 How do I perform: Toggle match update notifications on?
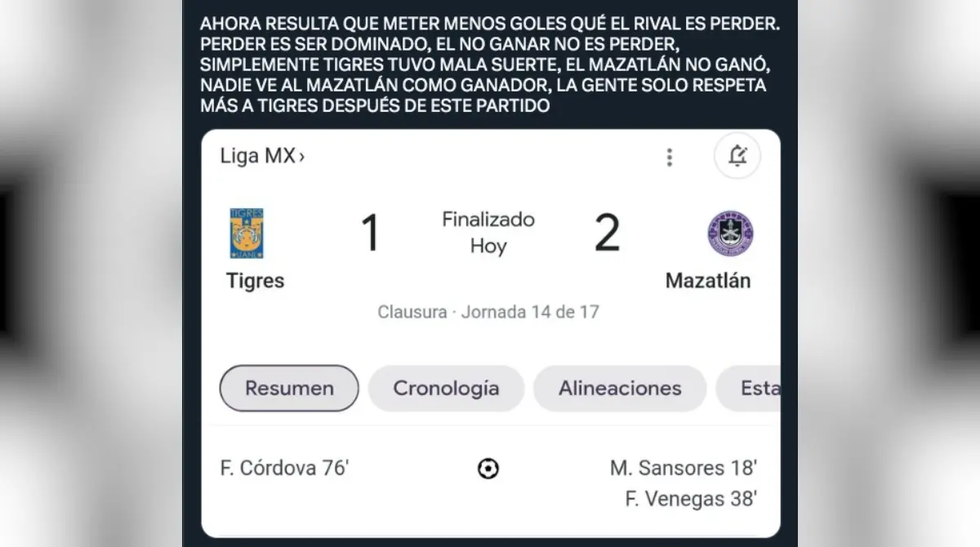pos(737,155)
